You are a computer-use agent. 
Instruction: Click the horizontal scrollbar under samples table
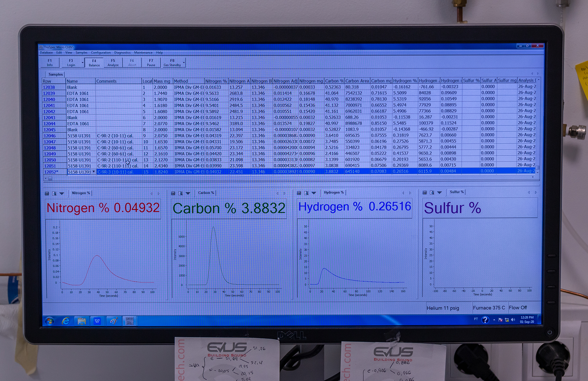tap(277, 178)
